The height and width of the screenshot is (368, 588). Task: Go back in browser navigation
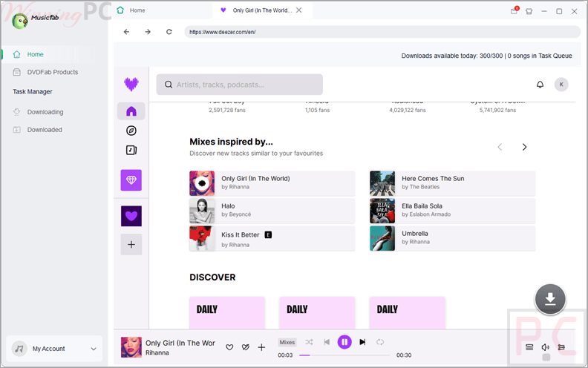[127, 32]
